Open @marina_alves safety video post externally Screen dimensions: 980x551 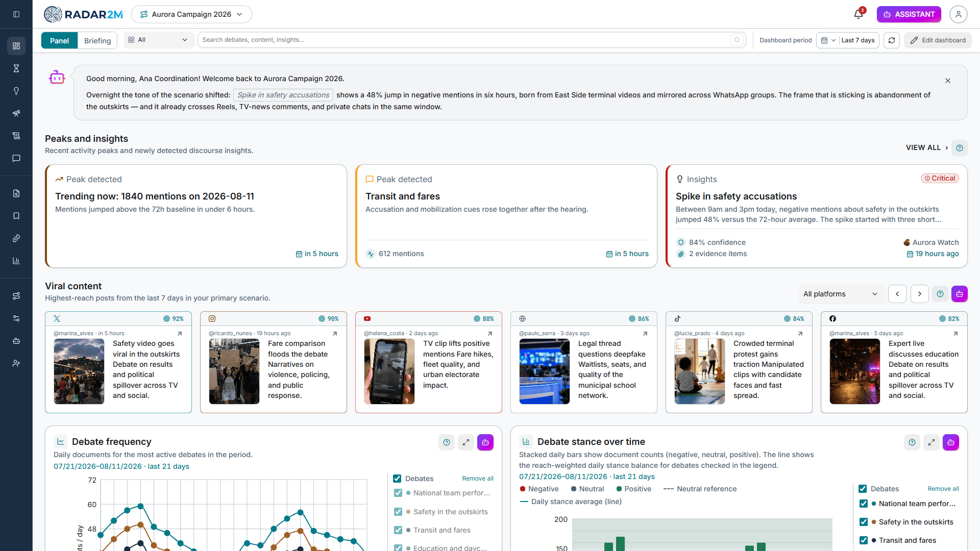point(180,334)
